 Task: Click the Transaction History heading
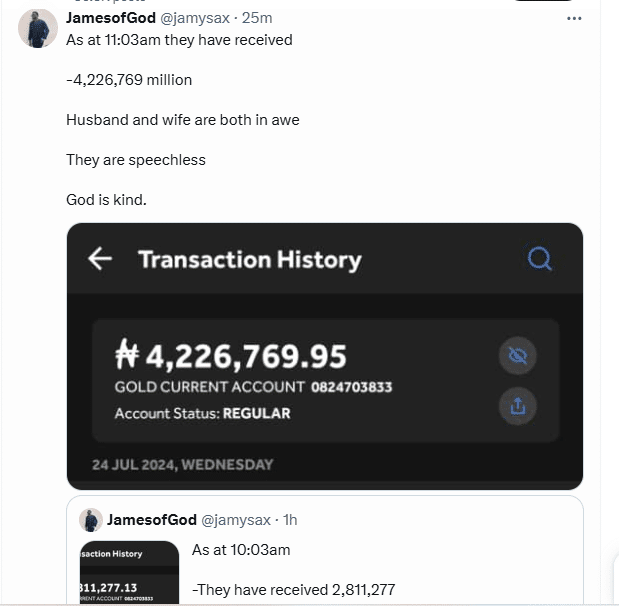coord(249,260)
